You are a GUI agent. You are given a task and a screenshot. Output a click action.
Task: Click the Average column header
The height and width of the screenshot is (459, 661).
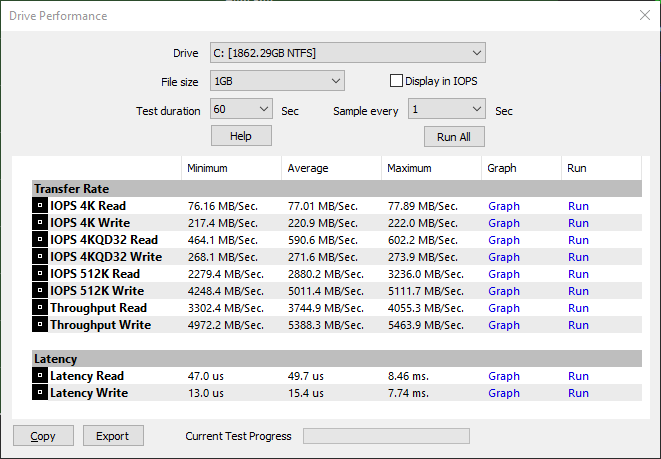click(x=331, y=168)
